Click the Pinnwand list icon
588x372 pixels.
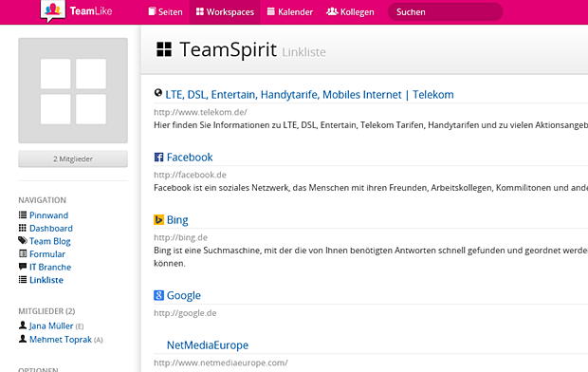coord(23,214)
